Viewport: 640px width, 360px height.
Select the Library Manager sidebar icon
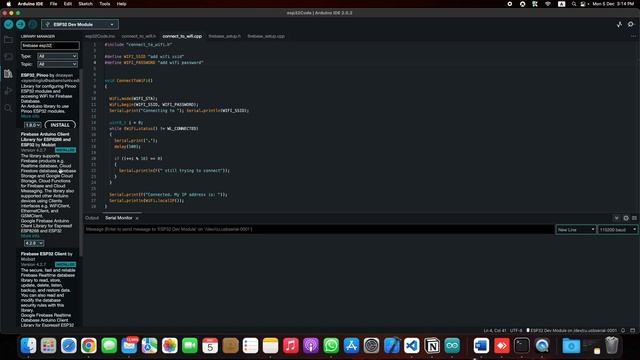click(8, 74)
